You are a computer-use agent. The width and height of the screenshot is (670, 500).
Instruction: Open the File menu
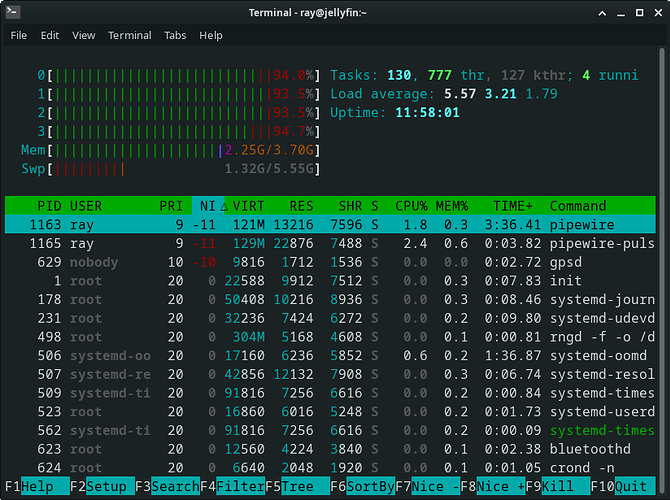(x=19, y=35)
